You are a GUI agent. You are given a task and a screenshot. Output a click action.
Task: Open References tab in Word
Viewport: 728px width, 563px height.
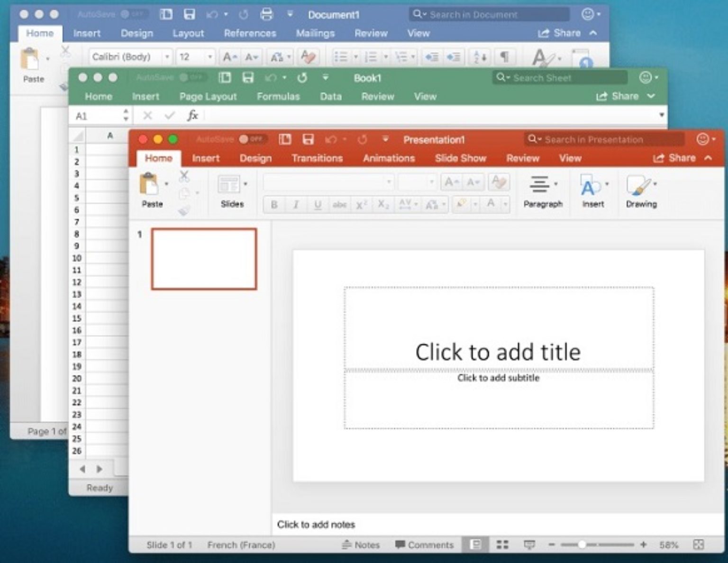coord(250,34)
